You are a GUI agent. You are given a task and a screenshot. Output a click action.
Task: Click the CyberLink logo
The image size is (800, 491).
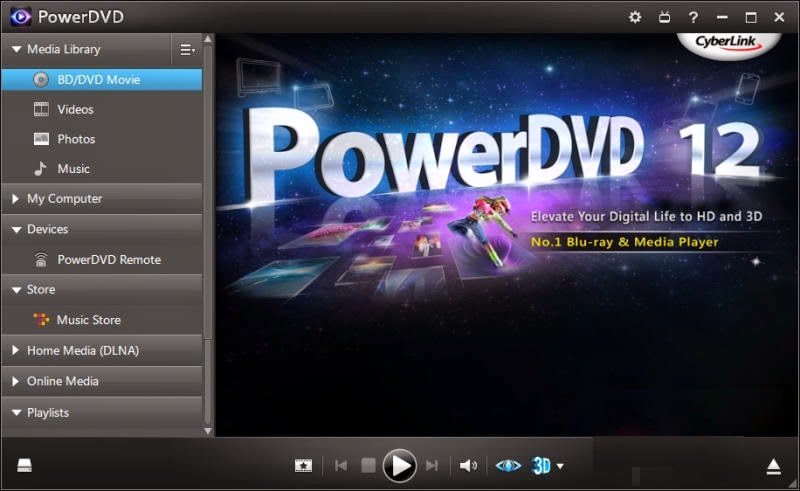(729, 43)
